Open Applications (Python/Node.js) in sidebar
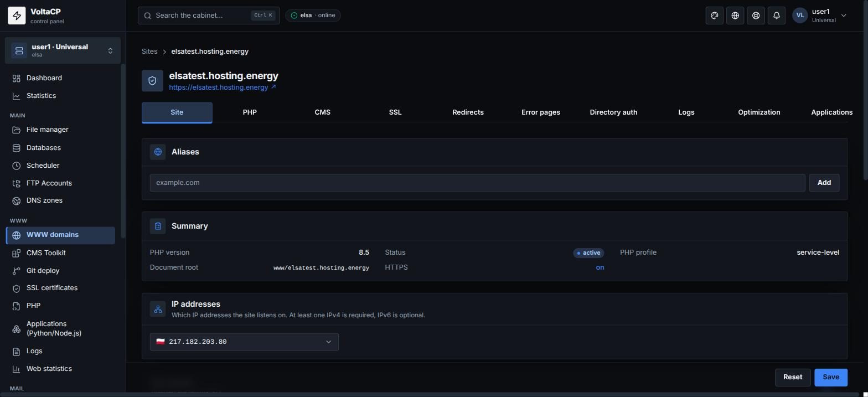 pos(61,328)
